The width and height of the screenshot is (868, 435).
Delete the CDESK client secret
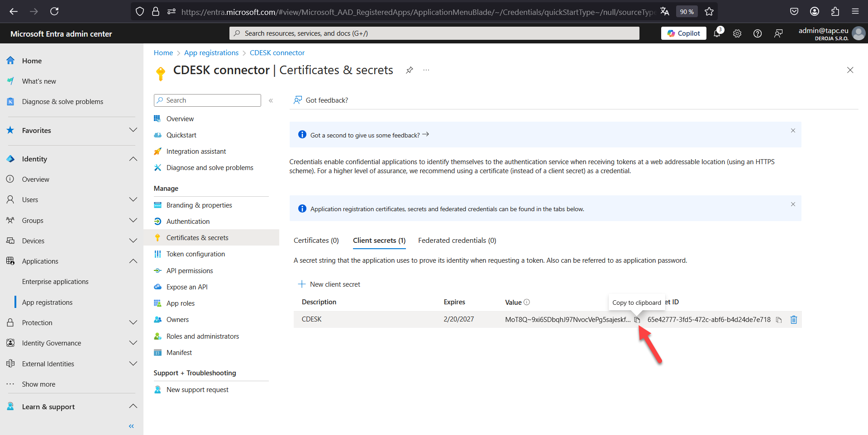pyautogui.click(x=794, y=320)
